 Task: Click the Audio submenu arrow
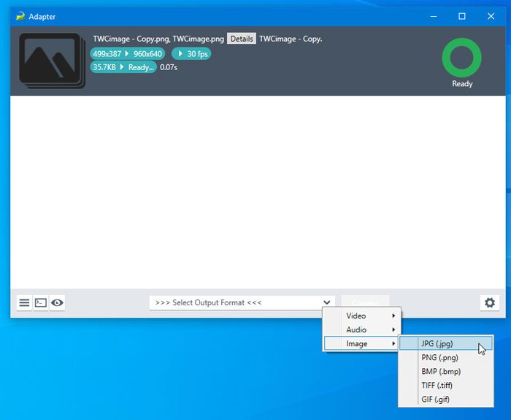coord(393,329)
